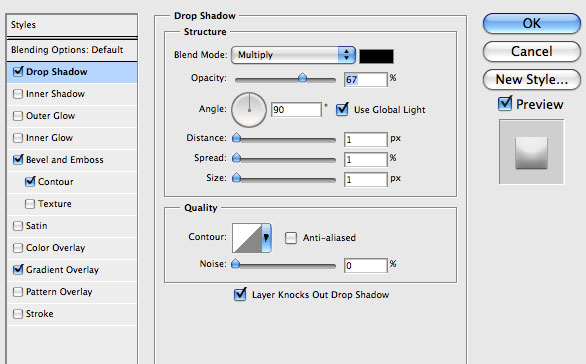Open the Gradient Overlay settings row
This screenshot has height=364, width=586.
(x=72, y=270)
